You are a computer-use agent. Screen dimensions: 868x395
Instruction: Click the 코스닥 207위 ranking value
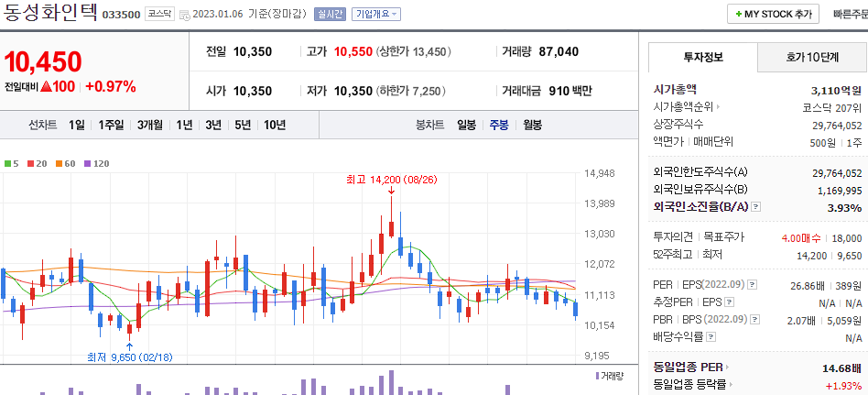(x=832, y=107)
